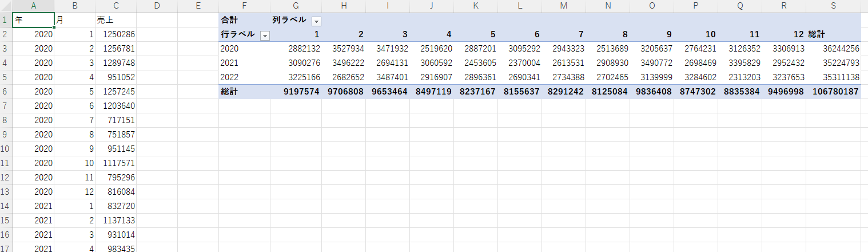
Task: Open the 行ラベル filter dropdown
Action: coord(265,36)
